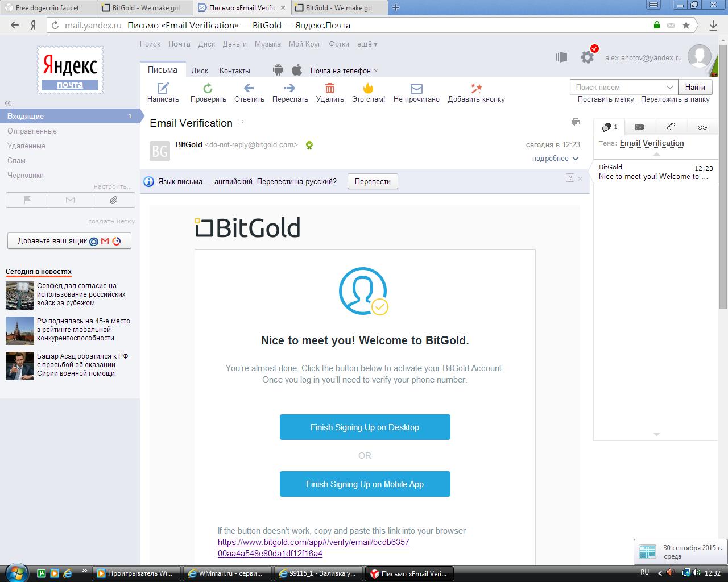Screen dimensions: 728x582
Task: Open the links tab in right panel
Action: 702,127
